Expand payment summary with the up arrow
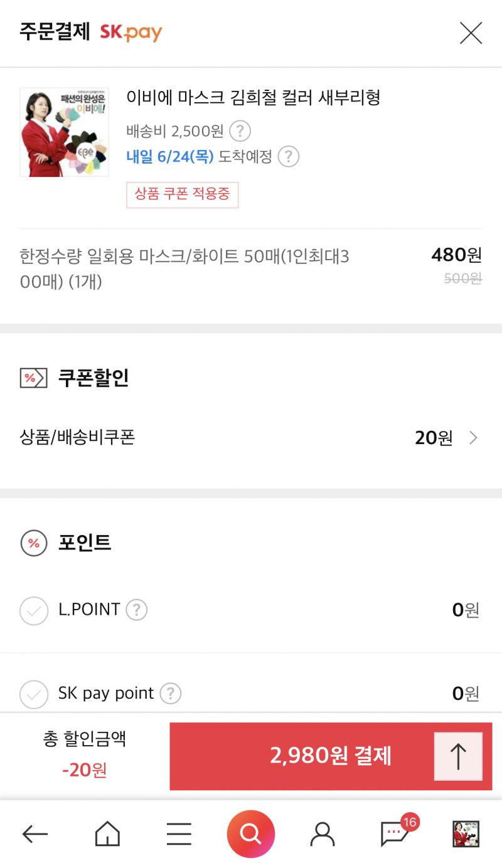 point(458,756)
